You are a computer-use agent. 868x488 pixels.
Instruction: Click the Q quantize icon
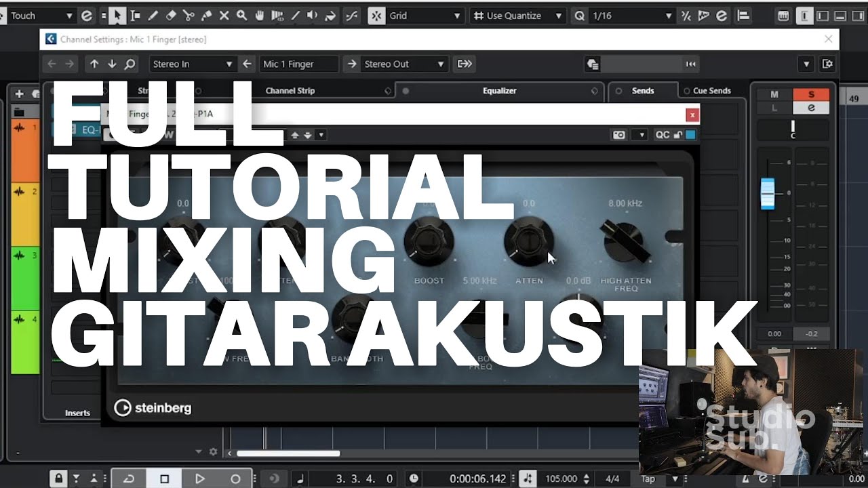point(578,16)
